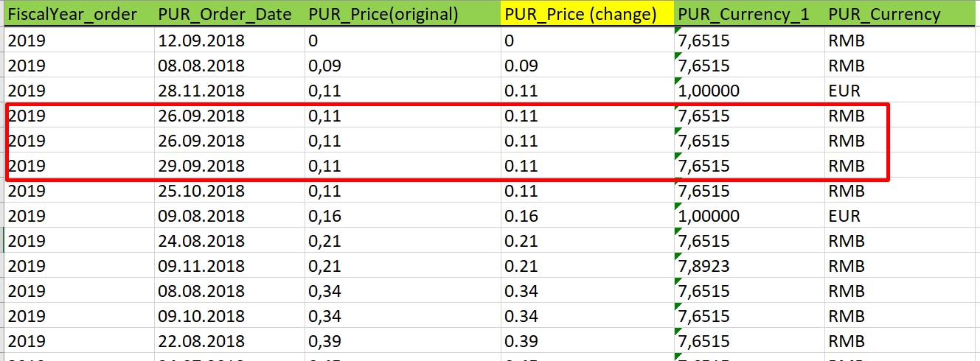
Task: Select the RMB cell in the 09.10.2018 row
Action: 846,316
